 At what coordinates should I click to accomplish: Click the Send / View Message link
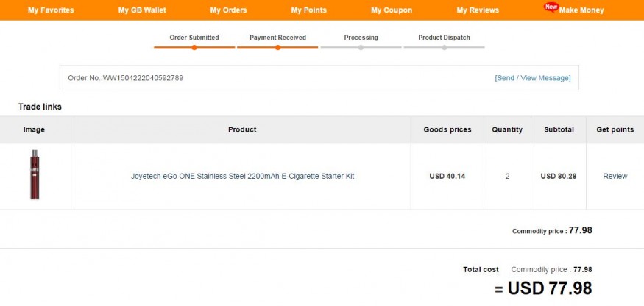point(533,78)
